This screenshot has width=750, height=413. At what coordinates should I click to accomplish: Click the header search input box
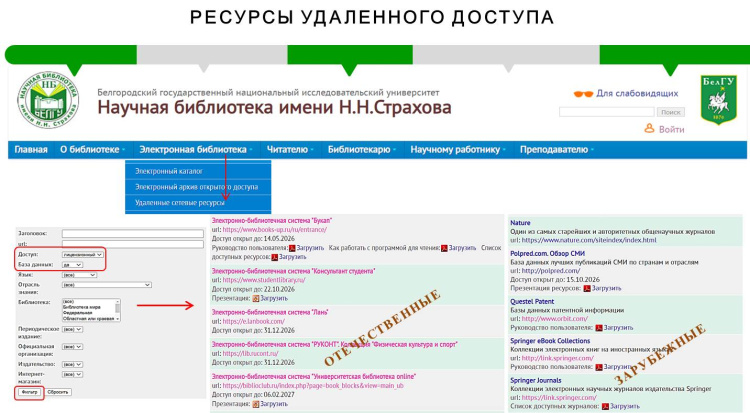tap(607, 112)
